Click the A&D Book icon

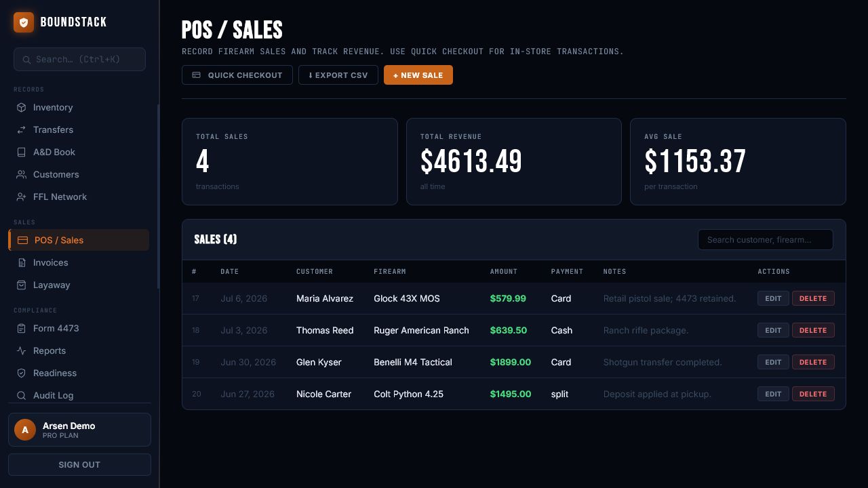(22, 152)
